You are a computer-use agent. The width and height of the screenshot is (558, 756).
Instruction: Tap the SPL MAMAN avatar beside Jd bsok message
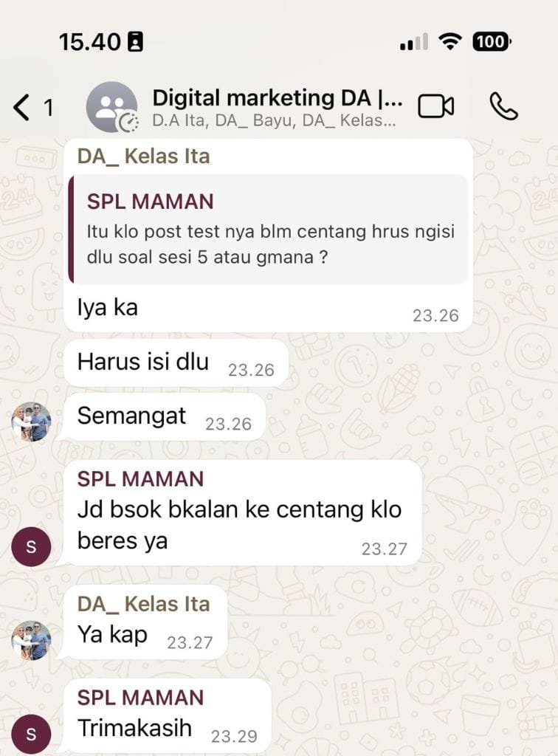coord(31,546)
